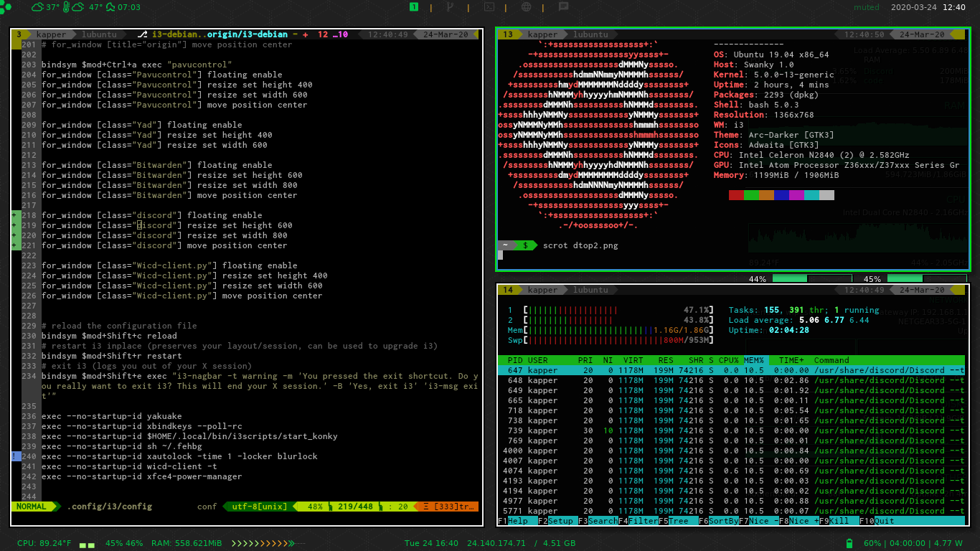Click the green neofetch color block

[x=751, y=195]
